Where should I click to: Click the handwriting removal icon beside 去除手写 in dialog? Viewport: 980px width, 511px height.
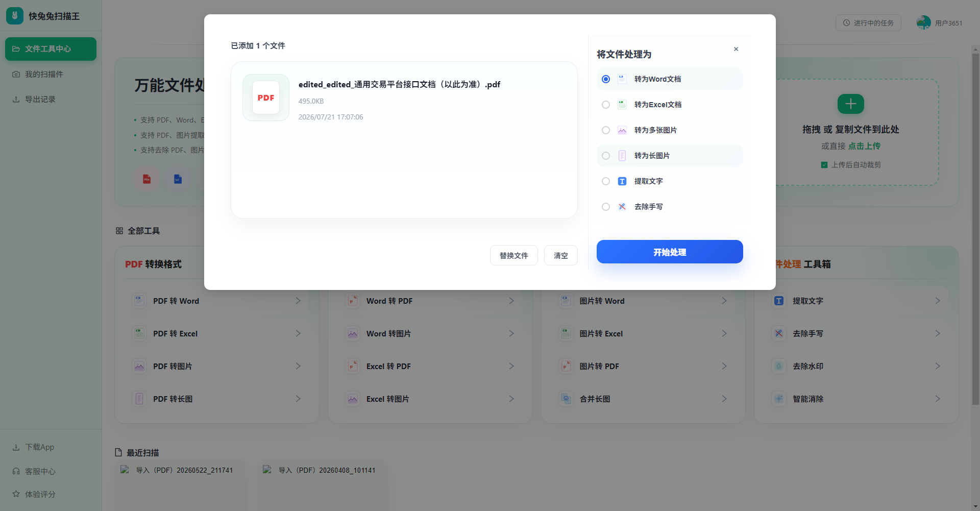coord(622,207)
